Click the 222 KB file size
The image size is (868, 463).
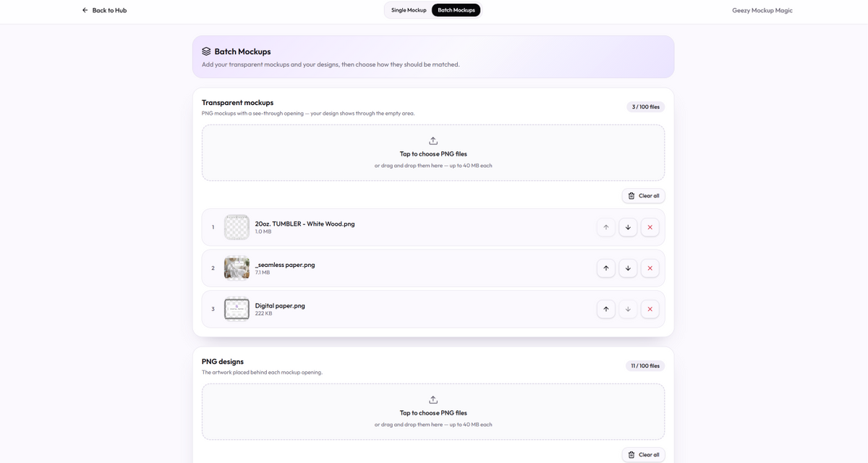[x=263, y=313]
